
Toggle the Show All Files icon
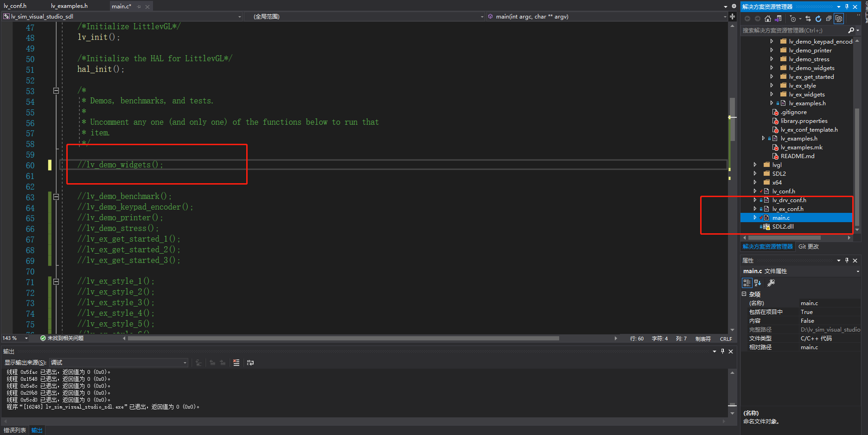[839, 19]
